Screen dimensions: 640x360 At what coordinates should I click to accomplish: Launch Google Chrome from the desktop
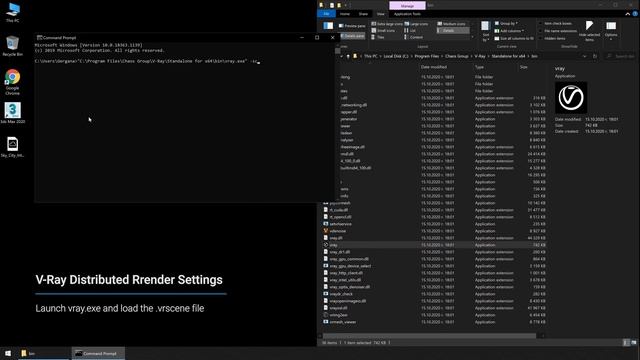[13, 82]
